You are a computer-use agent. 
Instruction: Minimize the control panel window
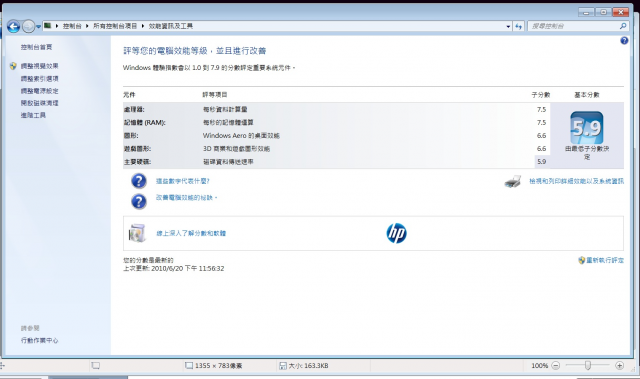point(586,12)
